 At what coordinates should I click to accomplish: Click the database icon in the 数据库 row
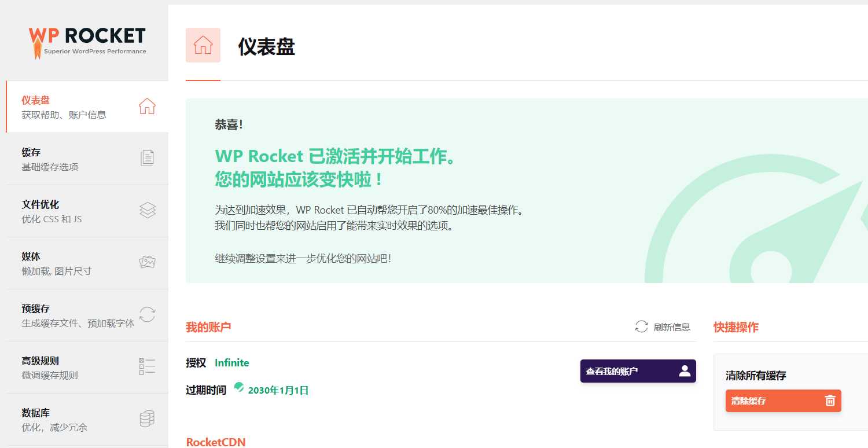(148, 418)
